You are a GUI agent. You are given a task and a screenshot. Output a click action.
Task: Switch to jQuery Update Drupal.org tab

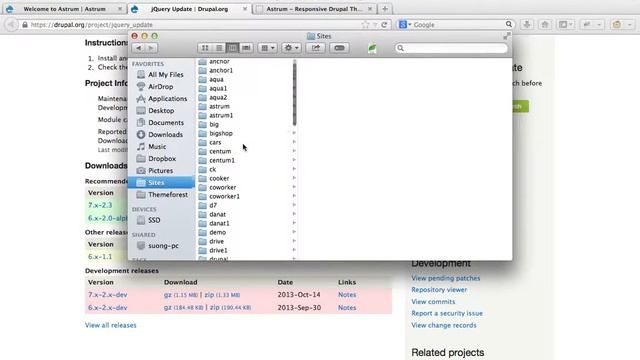pos(189,9)
